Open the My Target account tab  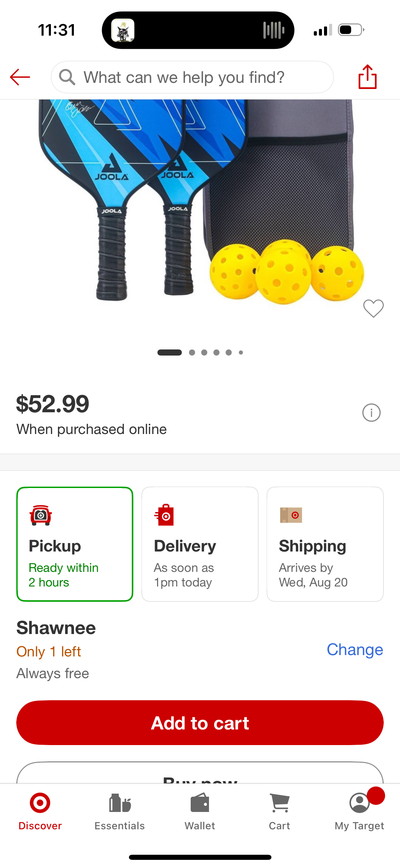point(359,812)
